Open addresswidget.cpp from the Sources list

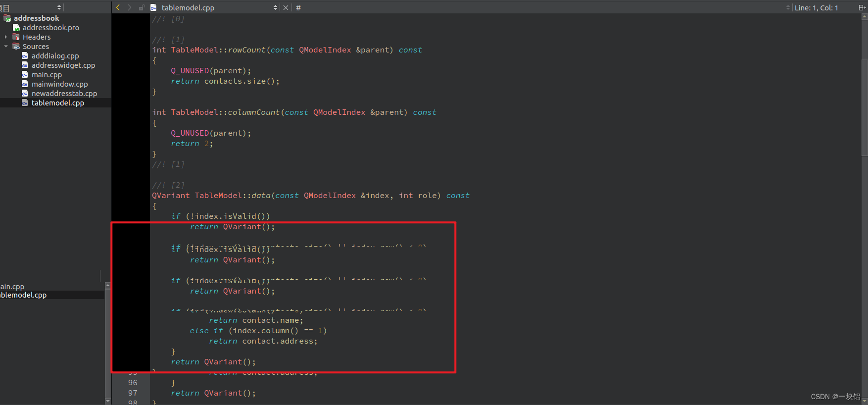(x=63, y=65)
